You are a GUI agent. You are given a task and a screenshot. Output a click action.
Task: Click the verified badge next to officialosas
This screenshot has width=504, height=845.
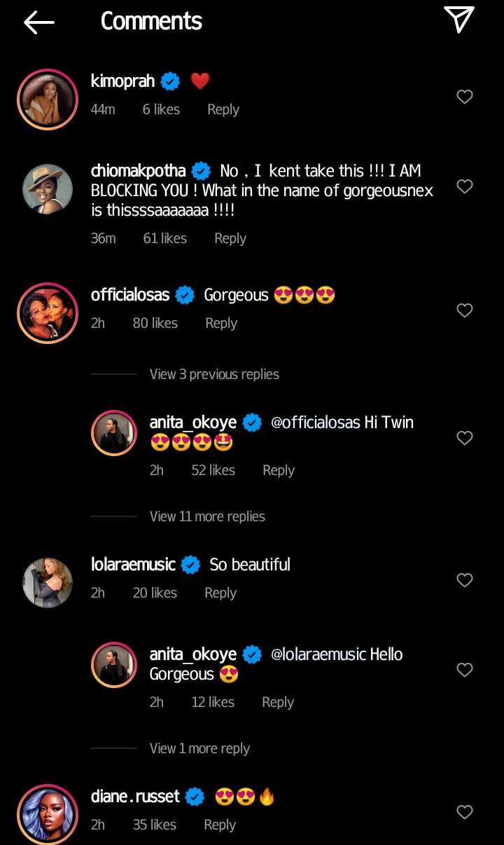point(184,294)
